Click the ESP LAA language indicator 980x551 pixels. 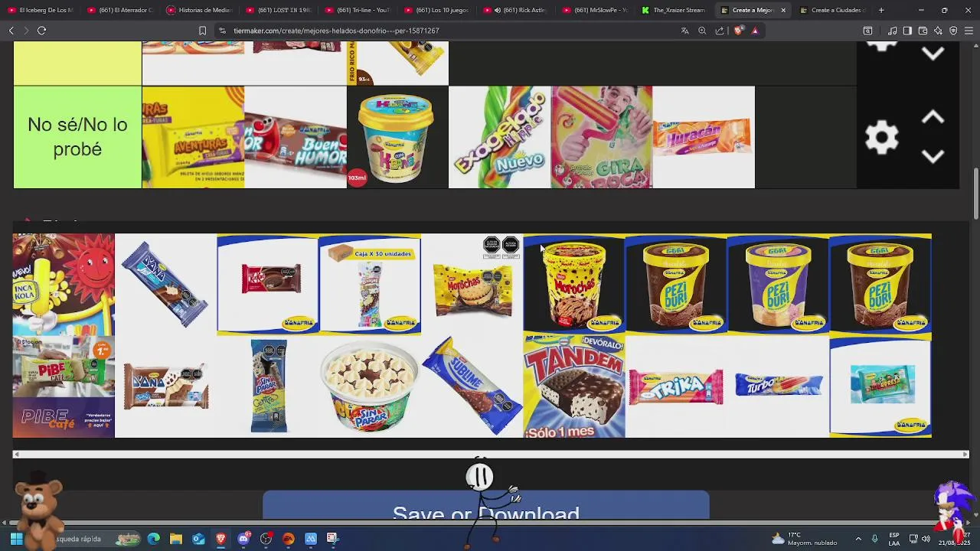click(x=894, y=539)
